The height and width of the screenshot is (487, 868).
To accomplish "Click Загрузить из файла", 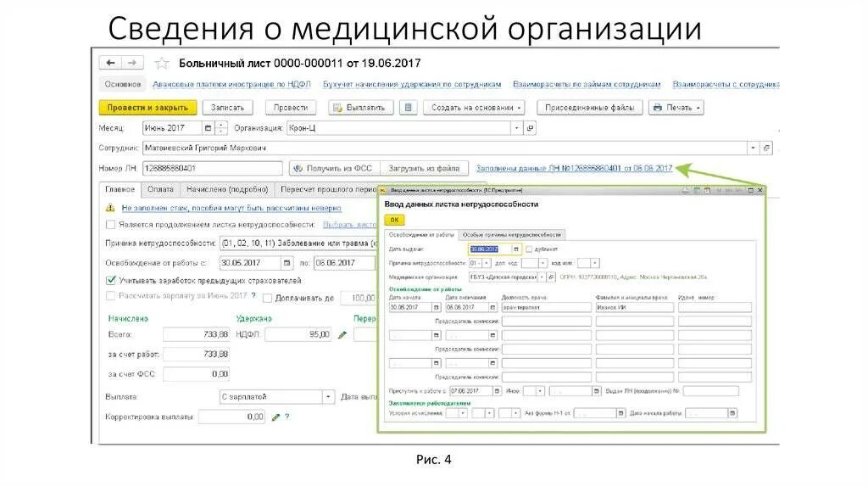I will click(x=424, y=168).
